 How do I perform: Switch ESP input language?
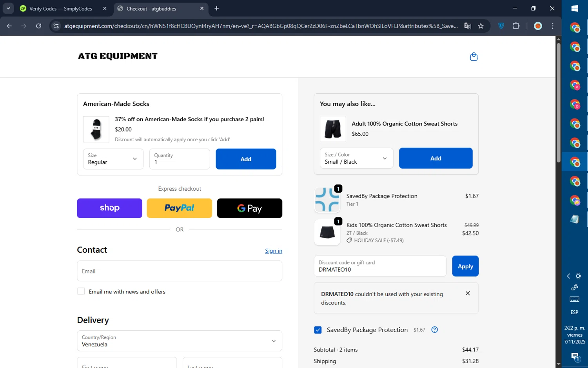click(574, 312)
